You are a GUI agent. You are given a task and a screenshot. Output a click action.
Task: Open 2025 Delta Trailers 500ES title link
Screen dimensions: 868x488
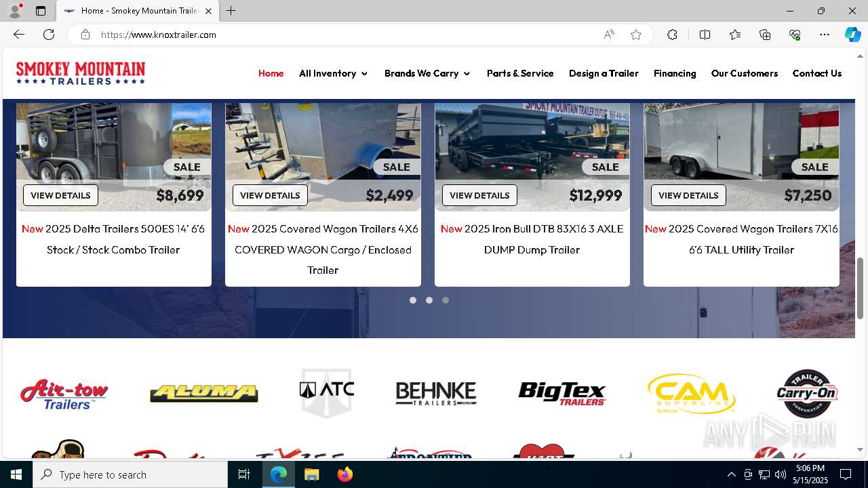[113, 239]
